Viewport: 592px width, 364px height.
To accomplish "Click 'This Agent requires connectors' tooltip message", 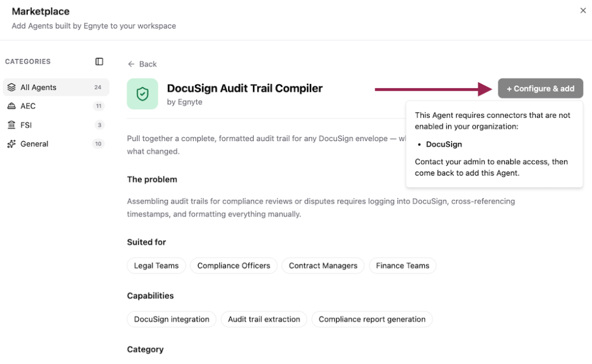I will 492,121.
